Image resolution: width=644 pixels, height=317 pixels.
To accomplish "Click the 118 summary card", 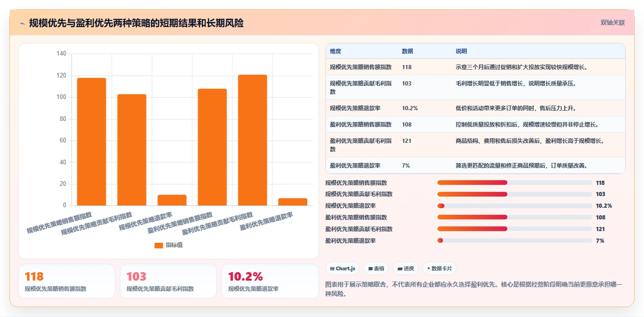I will point(67,281).
